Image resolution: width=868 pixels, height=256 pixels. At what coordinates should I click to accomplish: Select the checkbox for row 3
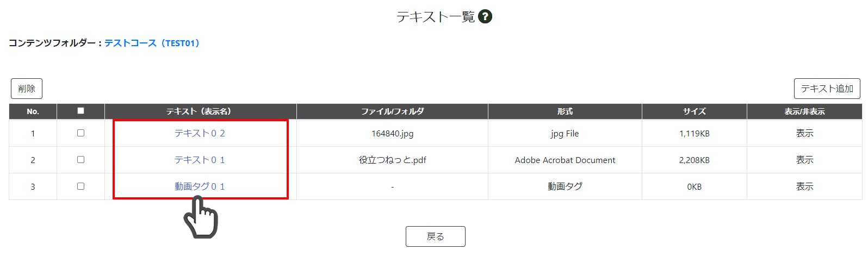click(x=80, y=186)
